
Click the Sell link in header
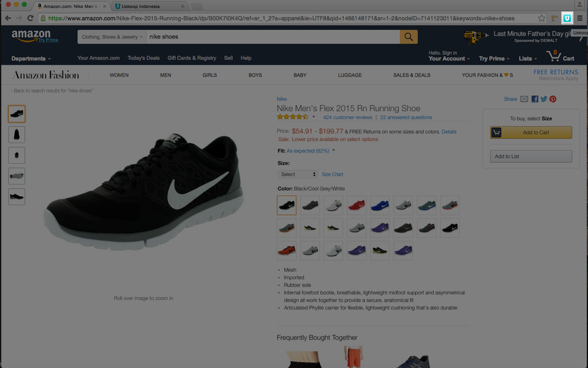228,58
